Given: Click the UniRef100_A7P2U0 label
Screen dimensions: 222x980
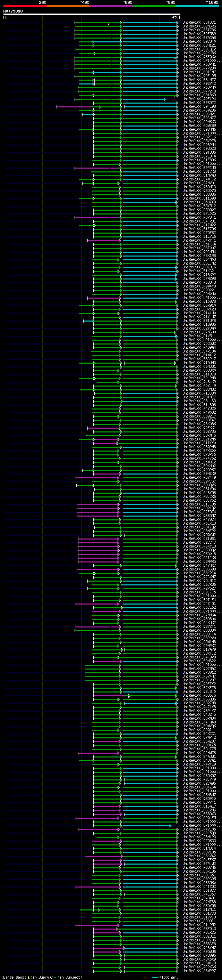Looking at the screenshot, I should [x=199, y=68].
